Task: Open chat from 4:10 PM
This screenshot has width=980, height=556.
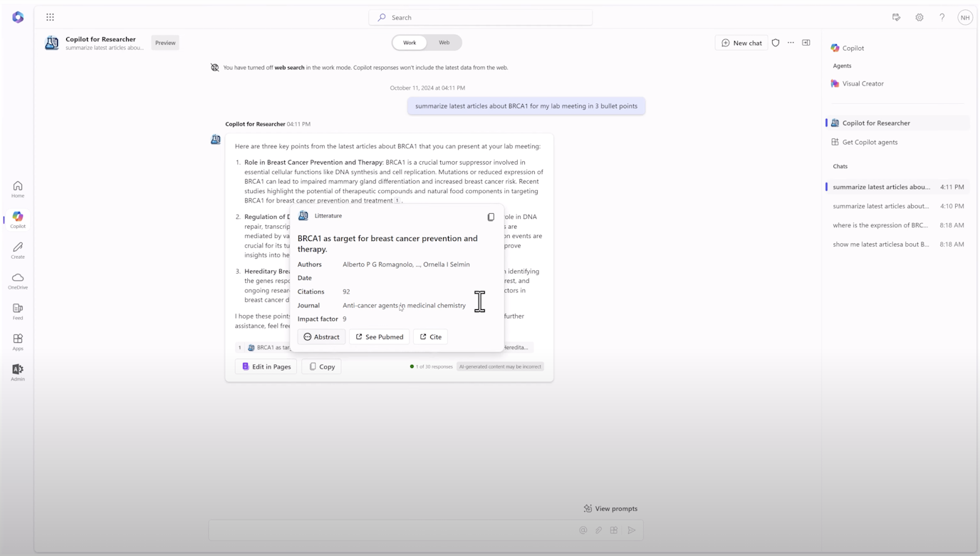Action: click(x=897, y=206)
